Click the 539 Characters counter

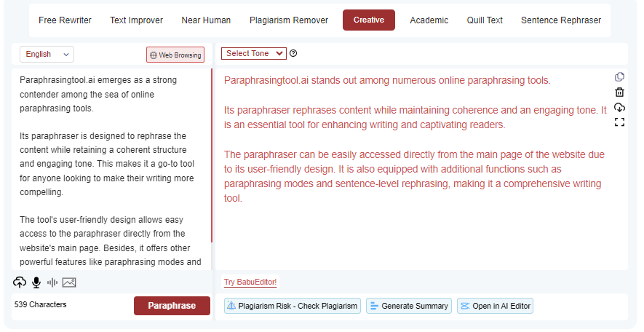tap(40, 304)
